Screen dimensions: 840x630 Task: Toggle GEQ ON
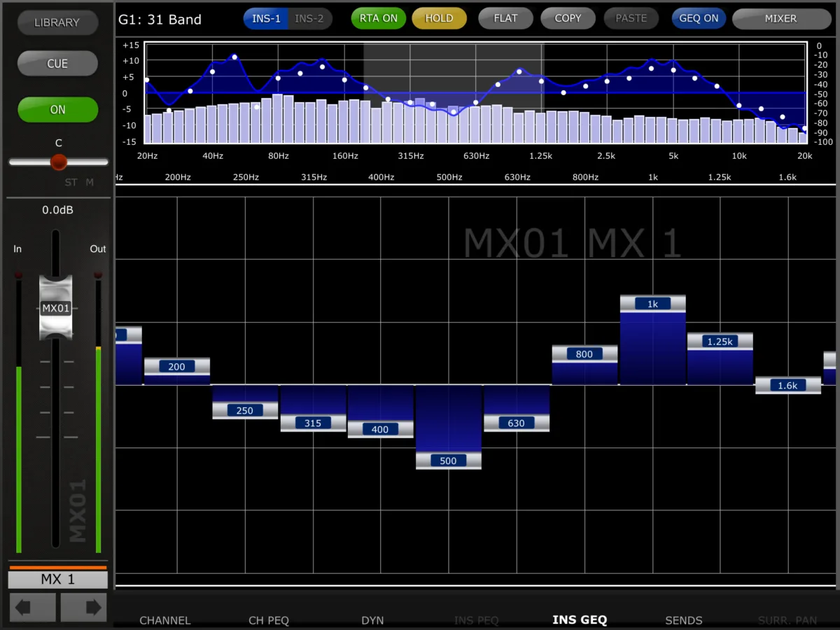tap(699, 18)
